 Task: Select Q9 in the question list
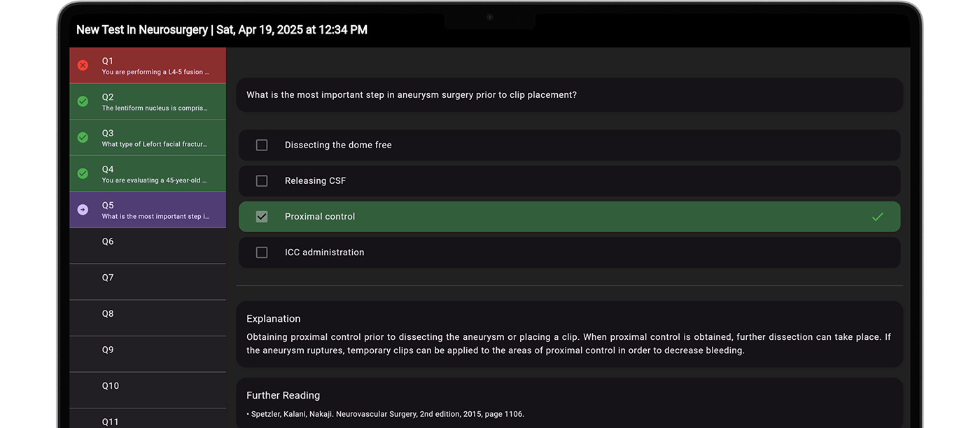(148, 354)
